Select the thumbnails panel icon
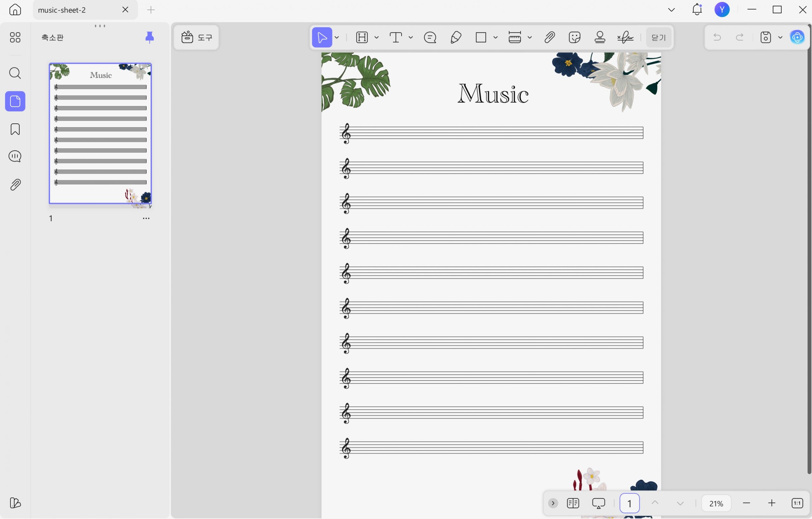The height and width of the screenshot is (519, 812). pyautogui.click(x=15, y=101)
